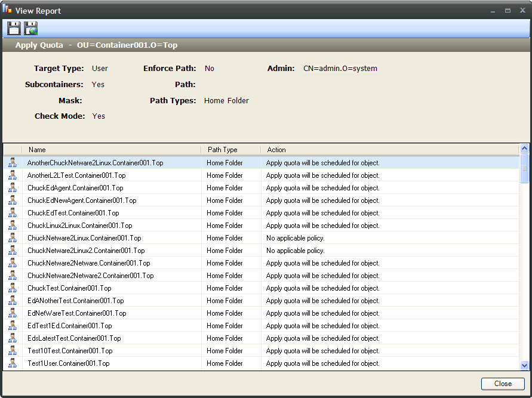
Task: Select user icon for ChuckEdTest row
Action: (x=13, y=213)
